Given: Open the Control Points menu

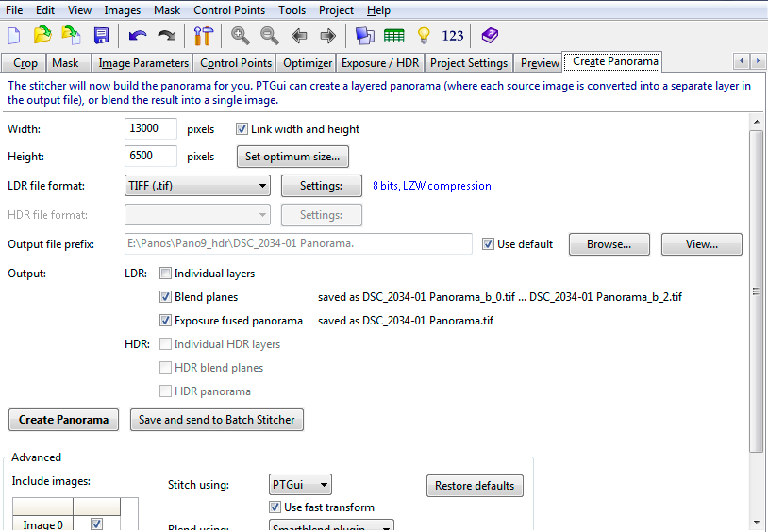Looking at the screenshot, I should (229, 10).
